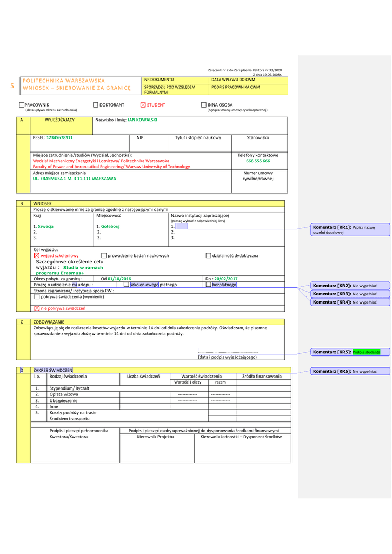This screenshot has height=554, width=392.
Task: Click the name JAN KOWALSKI field
Action: point(142,120)
